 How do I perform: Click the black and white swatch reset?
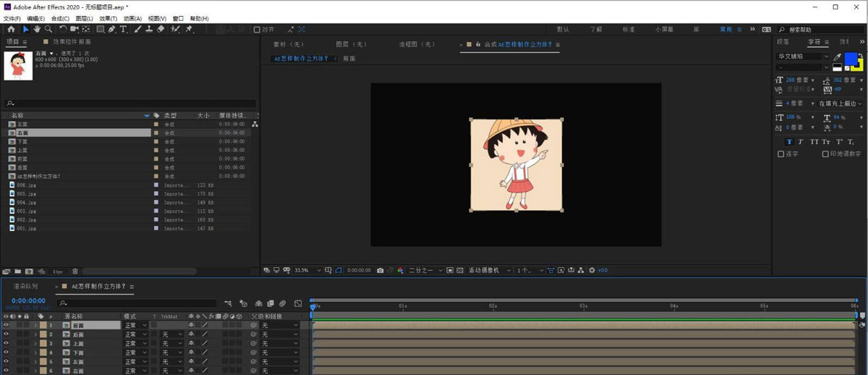[837, 67]
